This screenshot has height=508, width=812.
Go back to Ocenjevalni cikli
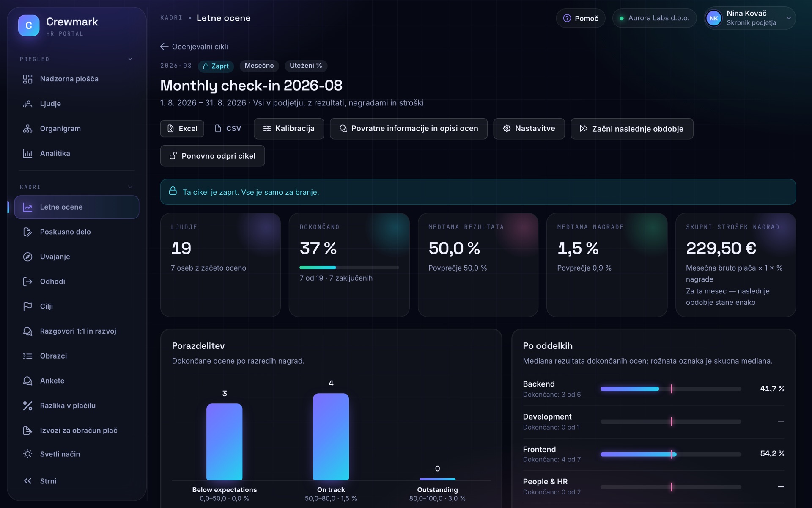(x=194, y=47)
